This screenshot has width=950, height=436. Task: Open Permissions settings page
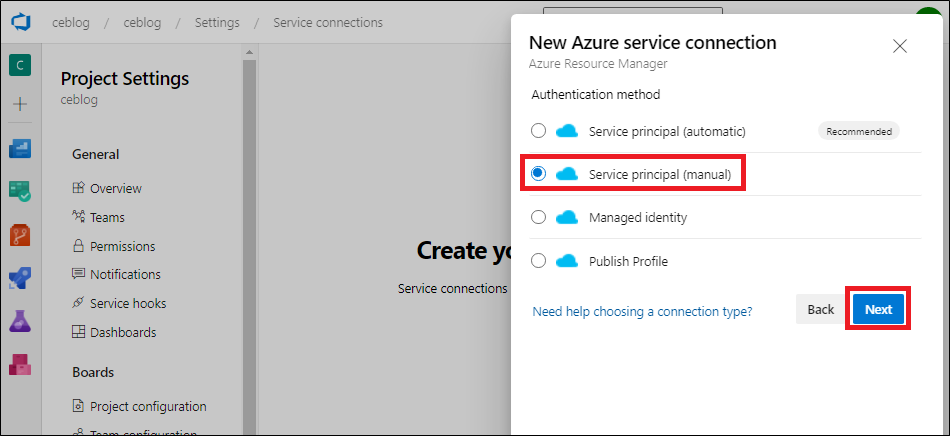[122, 246]
